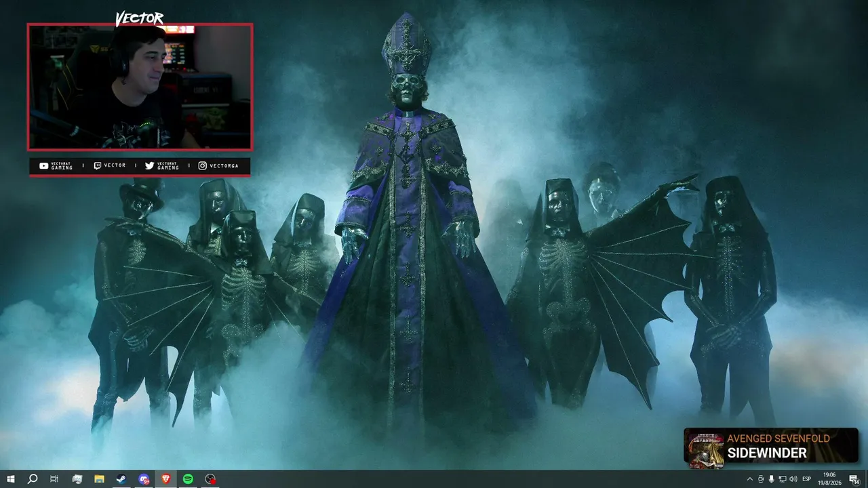Image resolution: width=868 pixels, height=488 pixels.
Task: Show hidden system tray icons
Action: tap(749, 479)
